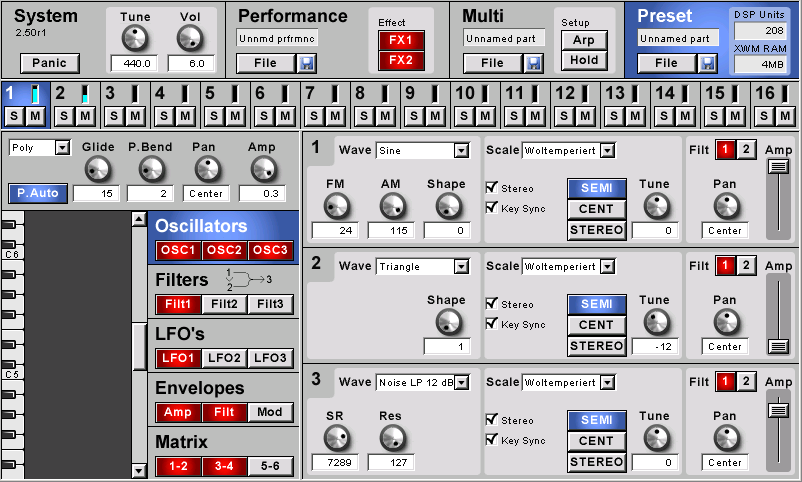802x482 pixels.
Task: Toggle the P.Auto button
Action: [38, 193]
